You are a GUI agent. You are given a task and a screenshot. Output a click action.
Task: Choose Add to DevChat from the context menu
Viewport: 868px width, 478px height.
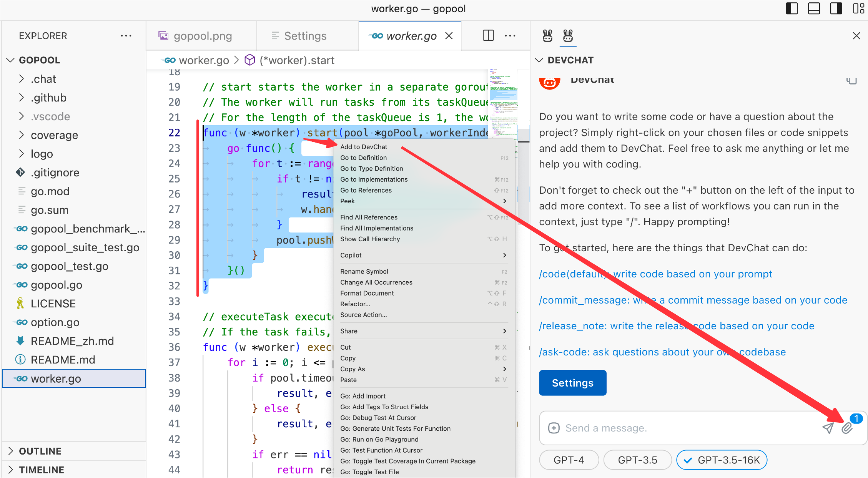tap(363, 146)
